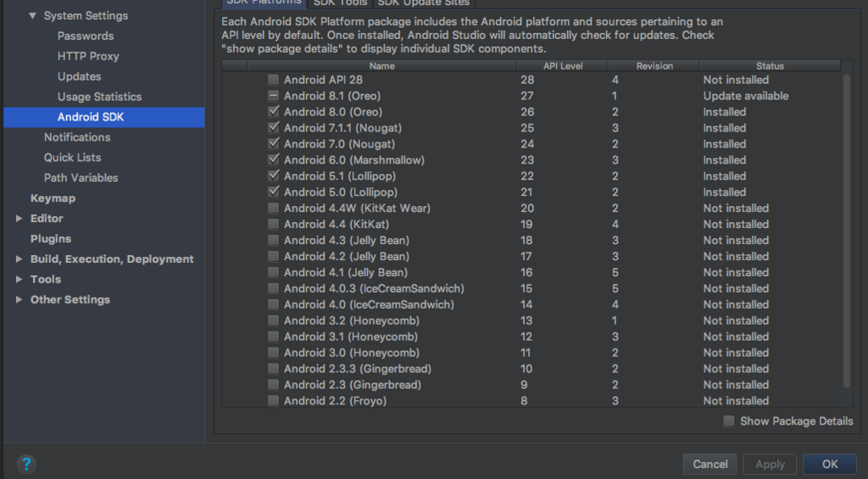Screen dimensions: 868x479
Task: Click API level 23 cell
Action: [527, 160]
